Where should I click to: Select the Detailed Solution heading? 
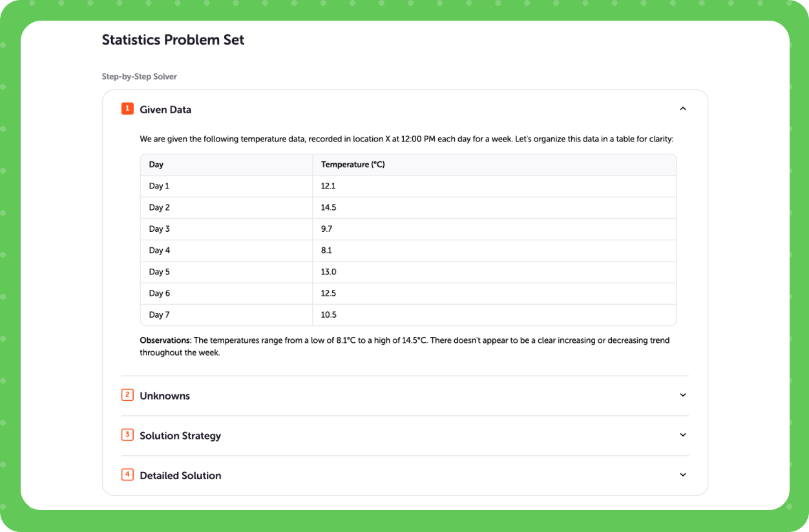pyautogui.click(x=180, y=475)
